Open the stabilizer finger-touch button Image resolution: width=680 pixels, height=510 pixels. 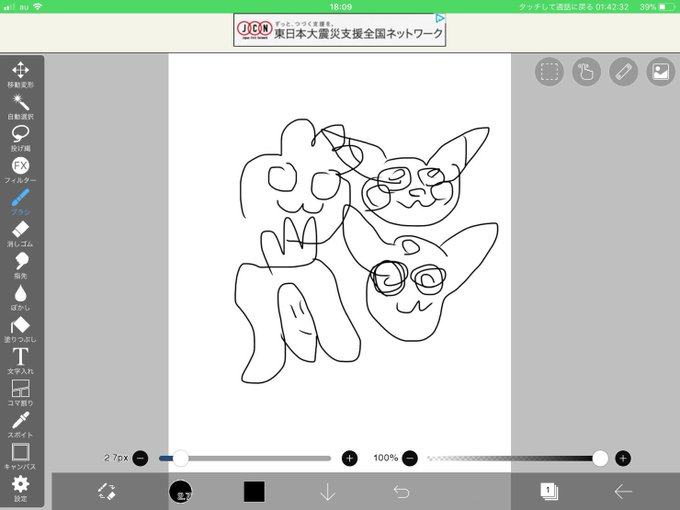[586, 72]
